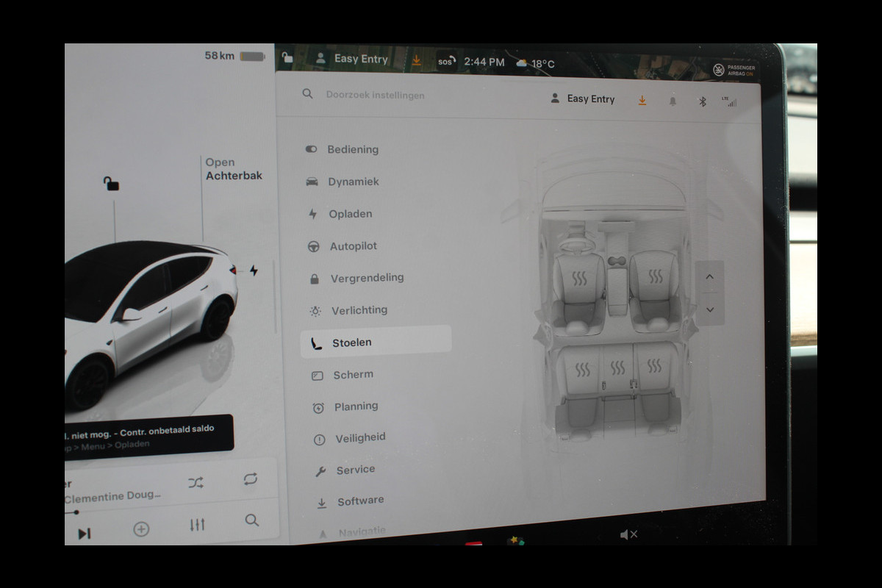Click the notification bell icon

673,101
